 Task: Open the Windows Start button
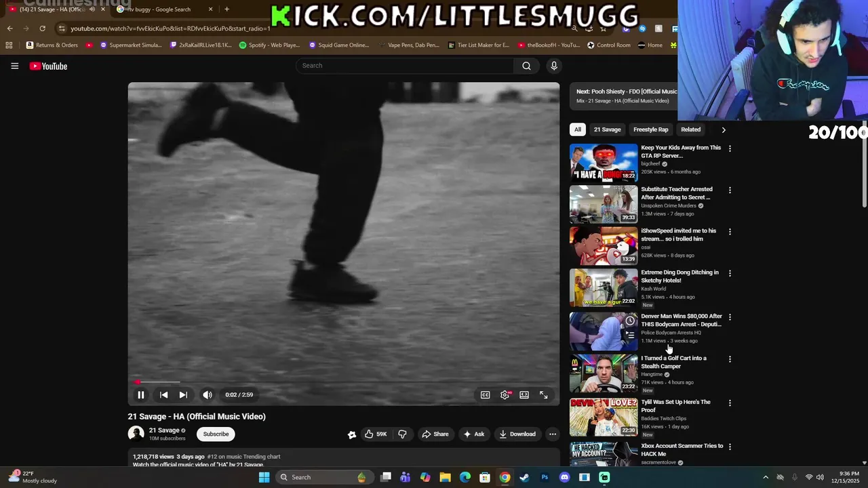coord(264,477)
